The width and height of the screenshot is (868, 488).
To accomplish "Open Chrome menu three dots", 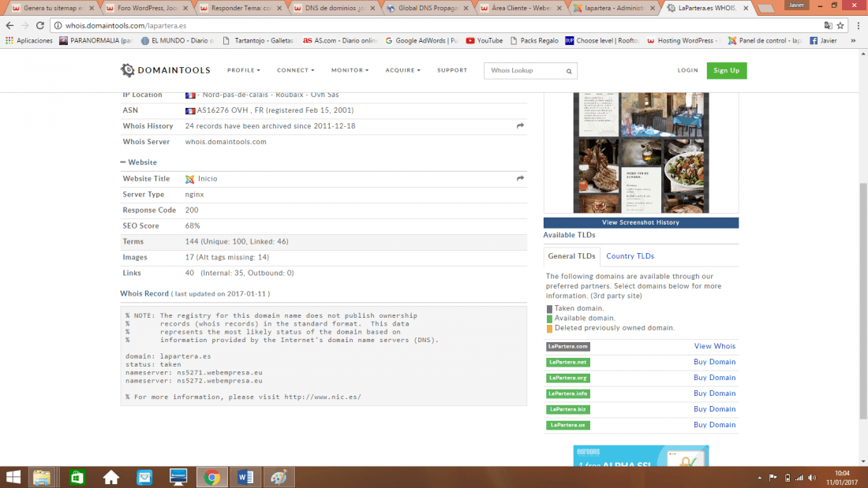I will coord(859,25).
